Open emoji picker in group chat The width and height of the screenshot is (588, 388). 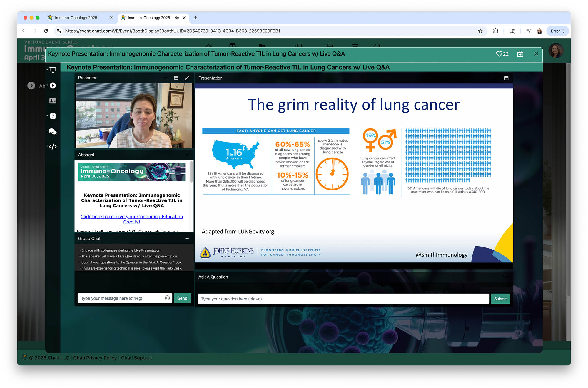click(x=167, y=298)
